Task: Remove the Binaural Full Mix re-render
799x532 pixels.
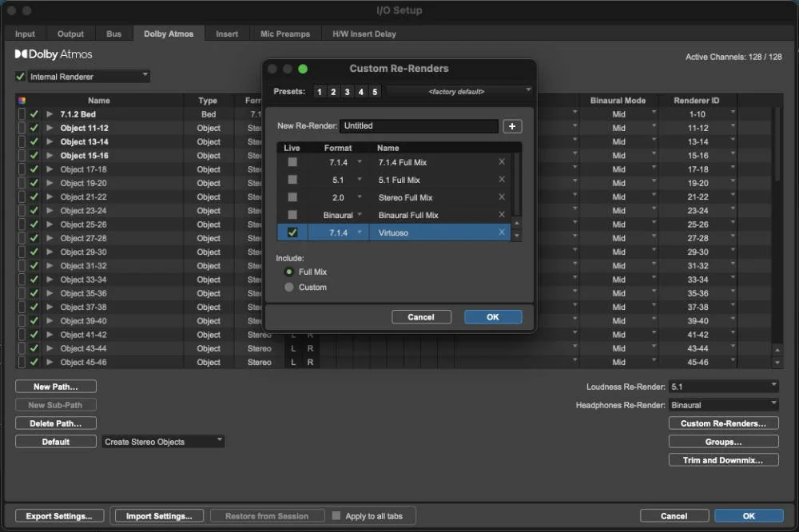Action: (502, 215)
